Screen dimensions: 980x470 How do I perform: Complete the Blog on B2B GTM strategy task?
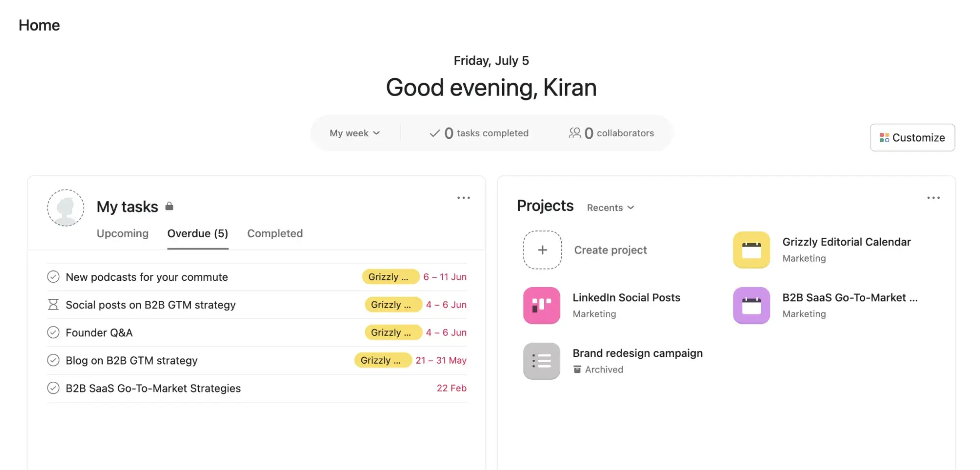53,361
